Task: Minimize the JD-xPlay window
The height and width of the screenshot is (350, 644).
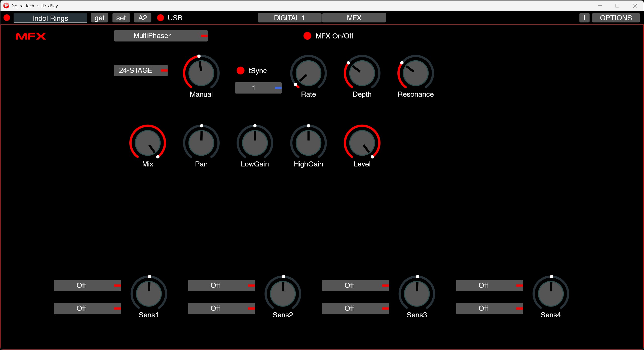Action: [600, 6]
